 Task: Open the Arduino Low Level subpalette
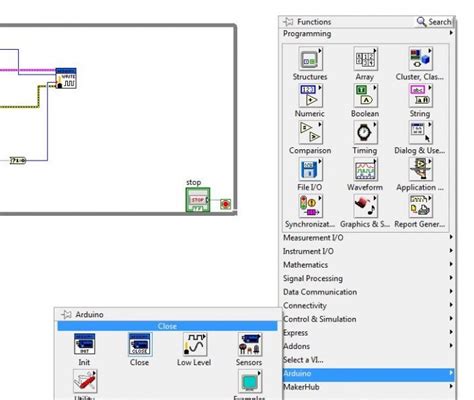(x=195, y=344)
